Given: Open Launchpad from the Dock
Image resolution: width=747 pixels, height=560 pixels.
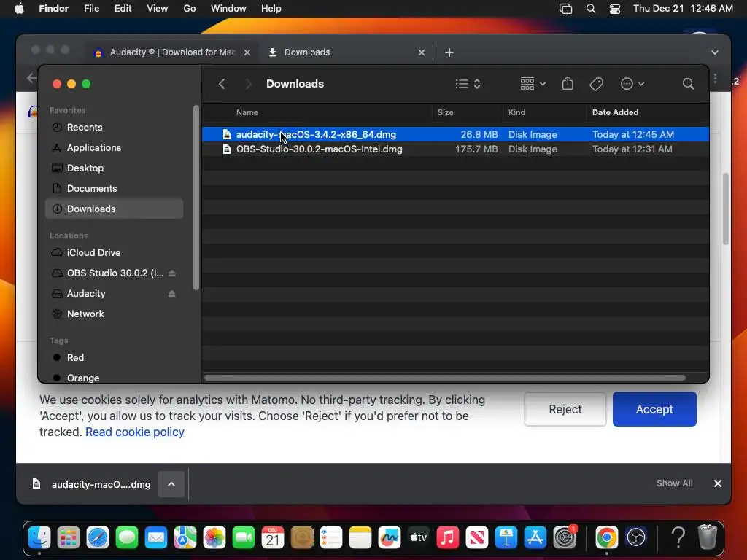Looking at the screenshot, I should [69, 538].
